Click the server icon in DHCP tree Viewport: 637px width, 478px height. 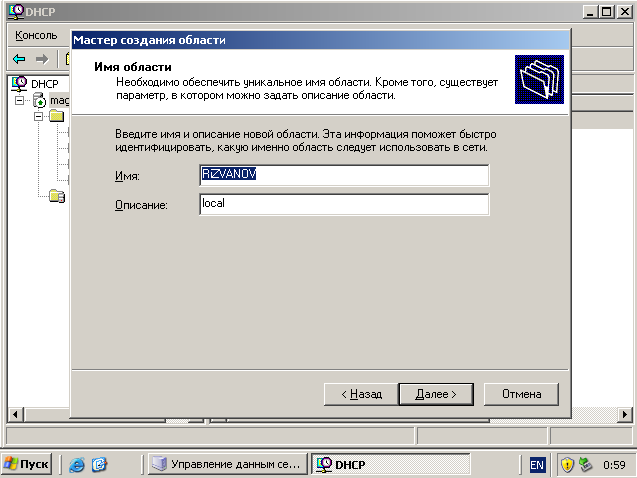click(x=39, y=100)
